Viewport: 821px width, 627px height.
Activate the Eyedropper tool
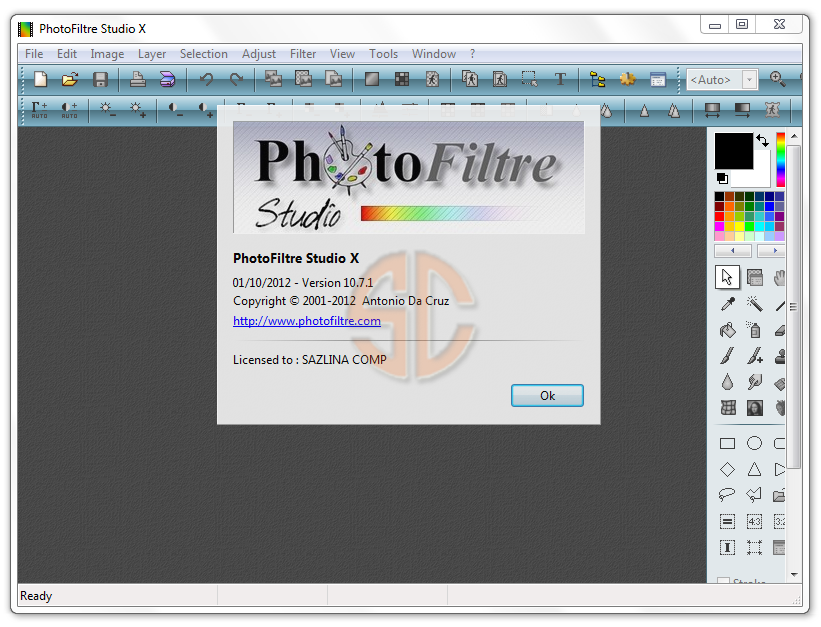729,303
